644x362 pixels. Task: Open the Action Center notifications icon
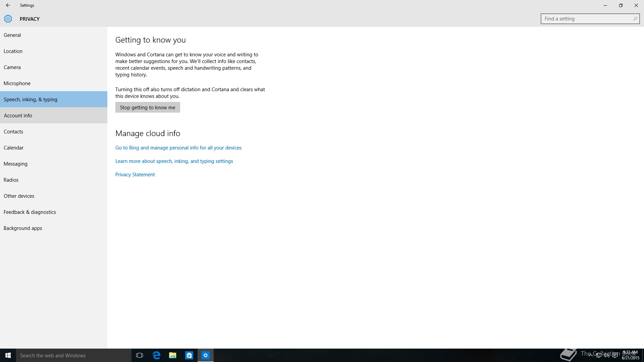coord(615,355)
